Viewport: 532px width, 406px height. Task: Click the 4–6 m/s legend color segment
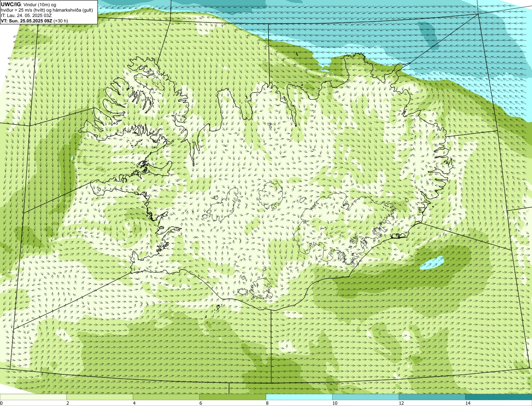[166, 397]
